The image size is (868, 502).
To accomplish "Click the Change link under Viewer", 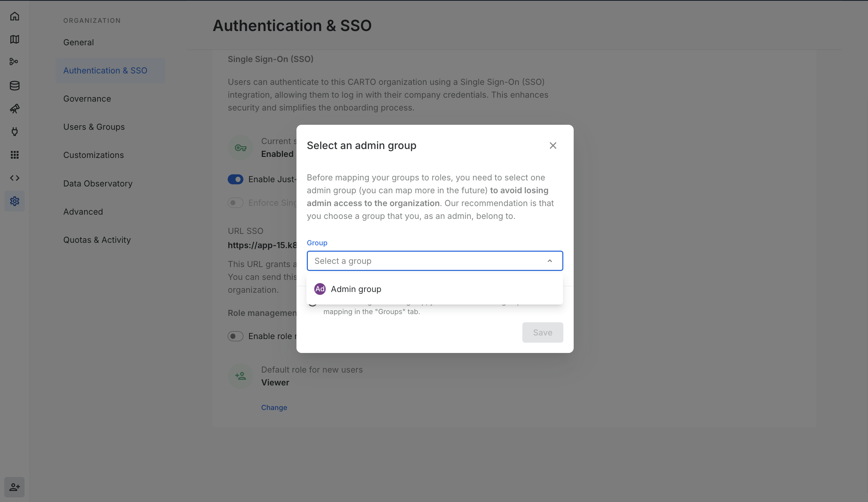I will [274, 408].
